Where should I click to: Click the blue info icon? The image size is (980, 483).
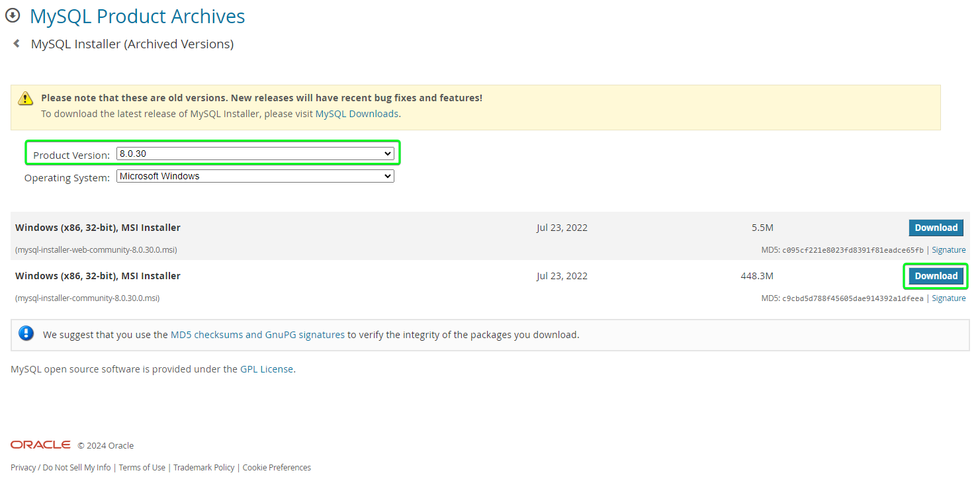point(26,333)
